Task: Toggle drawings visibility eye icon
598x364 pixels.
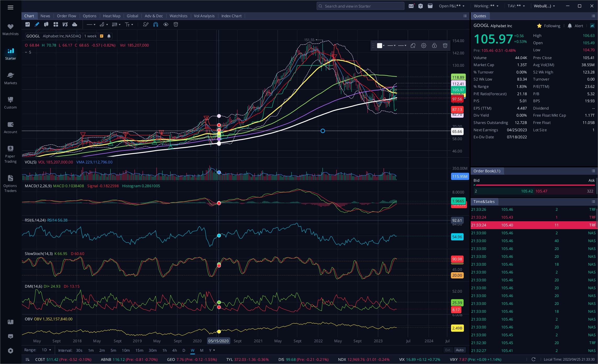Action: point(166,25)
